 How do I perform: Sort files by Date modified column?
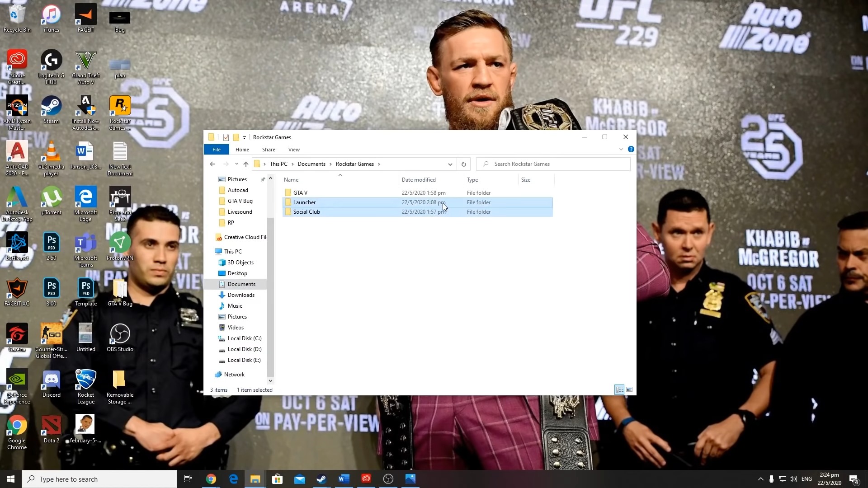point(431,180)
